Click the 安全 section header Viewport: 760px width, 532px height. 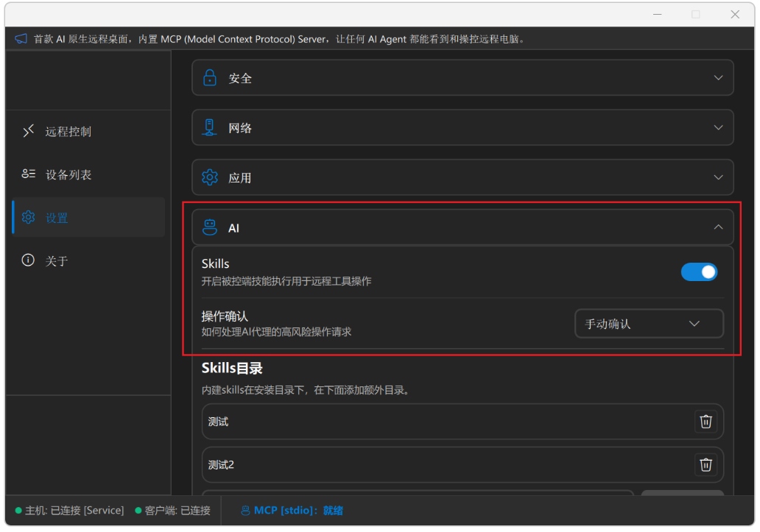tap(462, 78)
